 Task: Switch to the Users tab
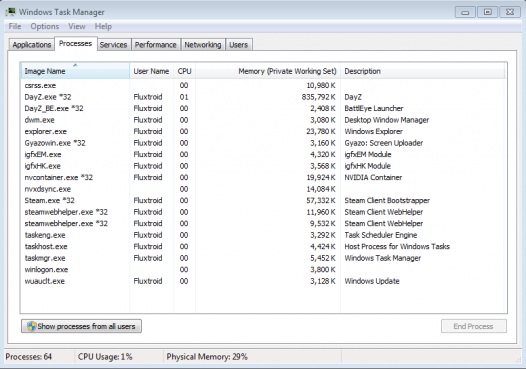239,45
